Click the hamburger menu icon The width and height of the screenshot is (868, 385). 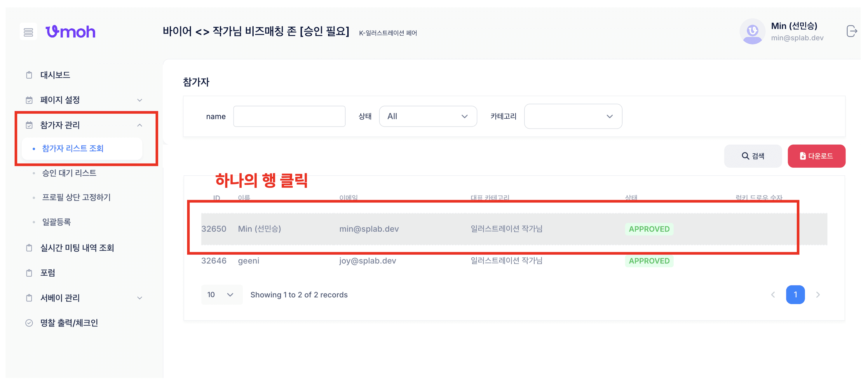pyautogui.click(x=28, y=32)
